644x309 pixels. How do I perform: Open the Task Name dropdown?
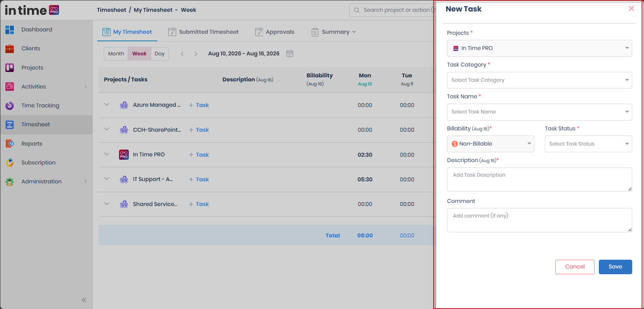coord(539,112)
